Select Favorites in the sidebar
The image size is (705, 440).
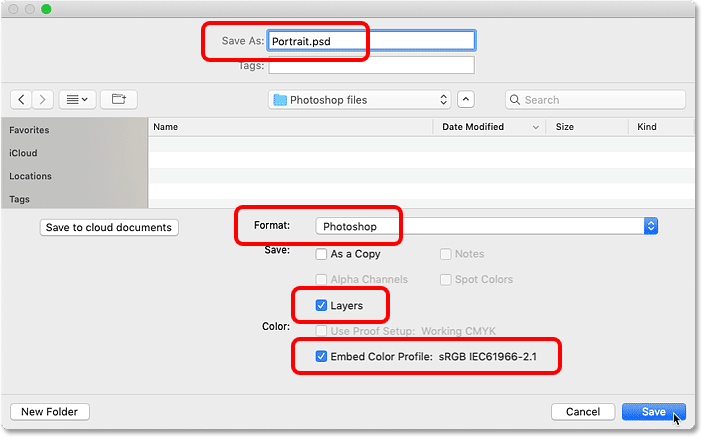pos(29,130)
